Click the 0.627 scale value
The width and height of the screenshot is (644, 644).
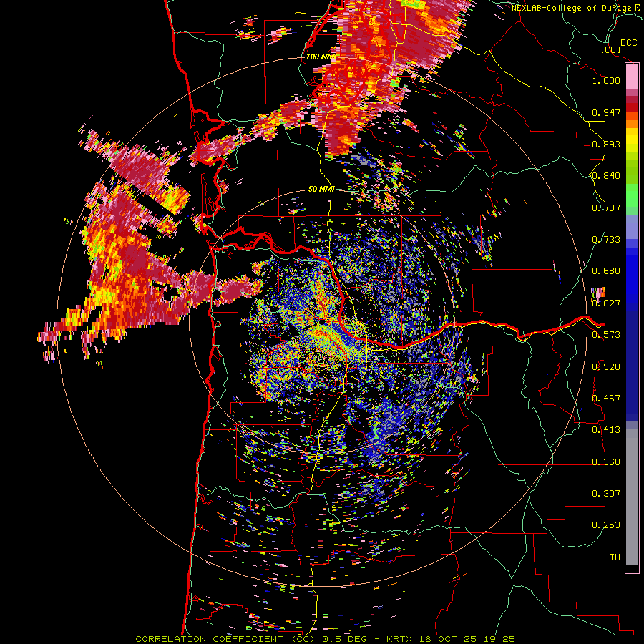point(606,303)
